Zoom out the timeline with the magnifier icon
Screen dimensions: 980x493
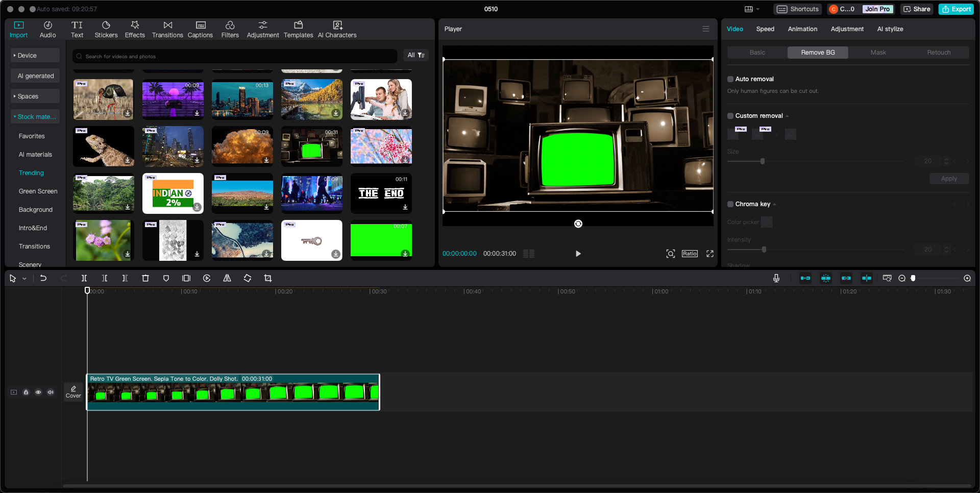click(x=901, y=278)
